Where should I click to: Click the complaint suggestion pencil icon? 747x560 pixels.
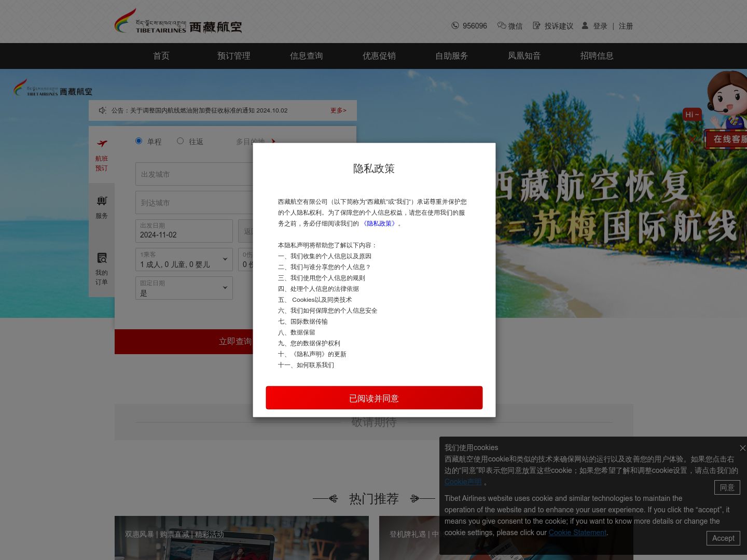(536, 25)
